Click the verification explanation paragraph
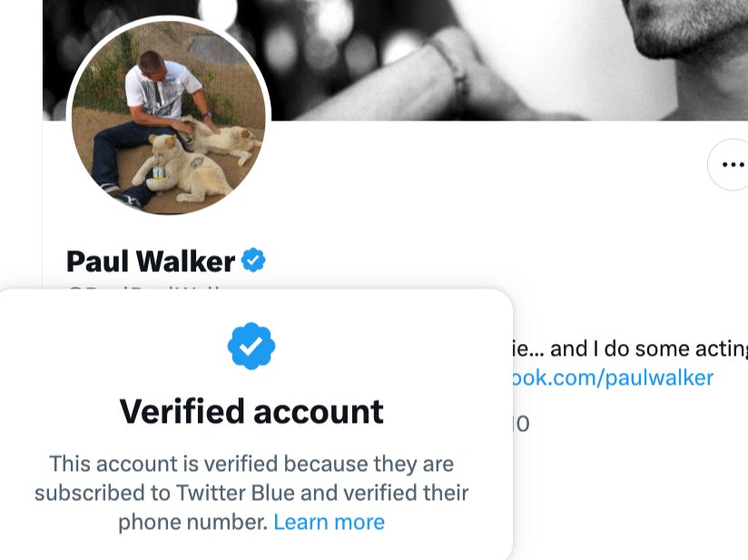The height and width of the screenshot is (560, 748). click(251, 493)
